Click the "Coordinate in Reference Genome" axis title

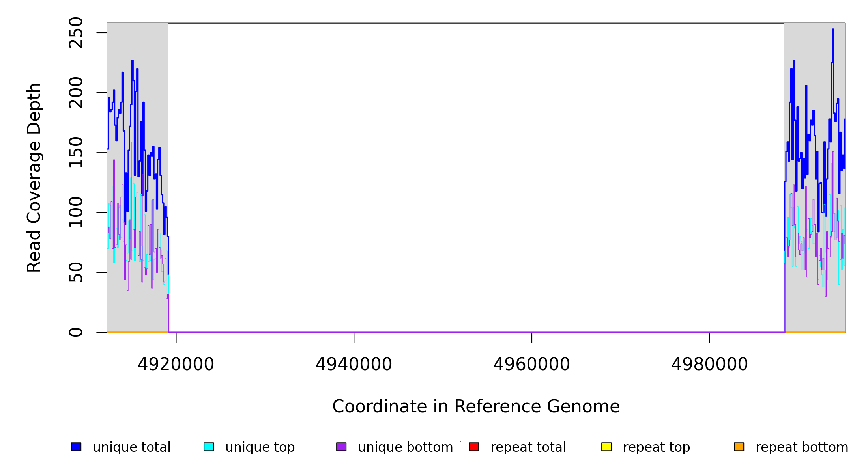[476, 406]
